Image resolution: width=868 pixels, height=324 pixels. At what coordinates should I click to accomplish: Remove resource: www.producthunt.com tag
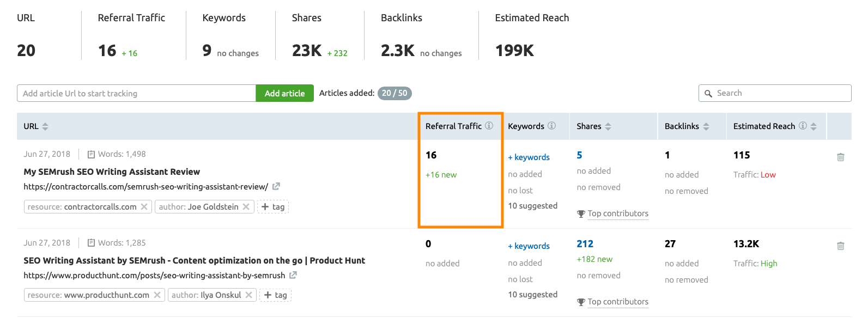coord(157,295)
